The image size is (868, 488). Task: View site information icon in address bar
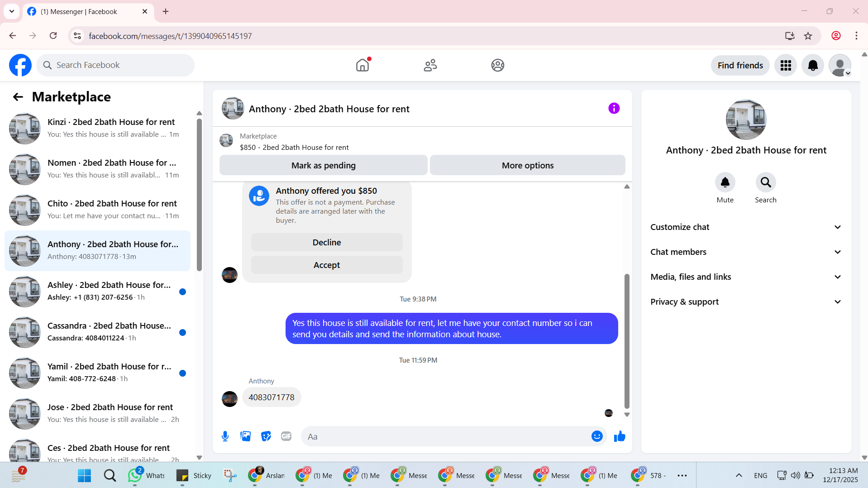77,36
